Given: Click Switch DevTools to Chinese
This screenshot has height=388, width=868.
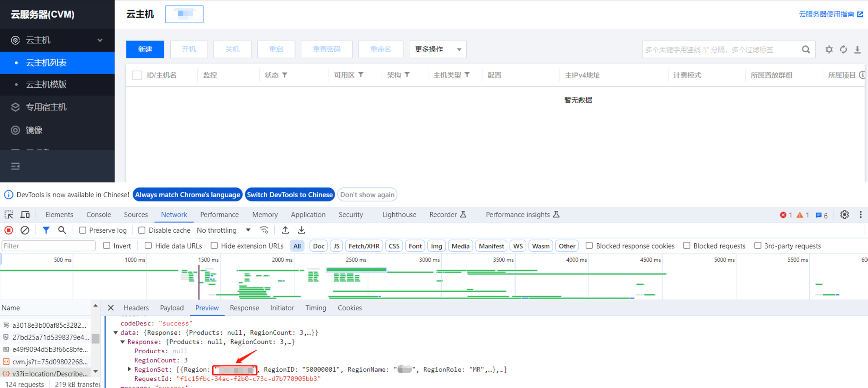Looking at the screenshot, I should pyautogui.click(x=289, y=195).
